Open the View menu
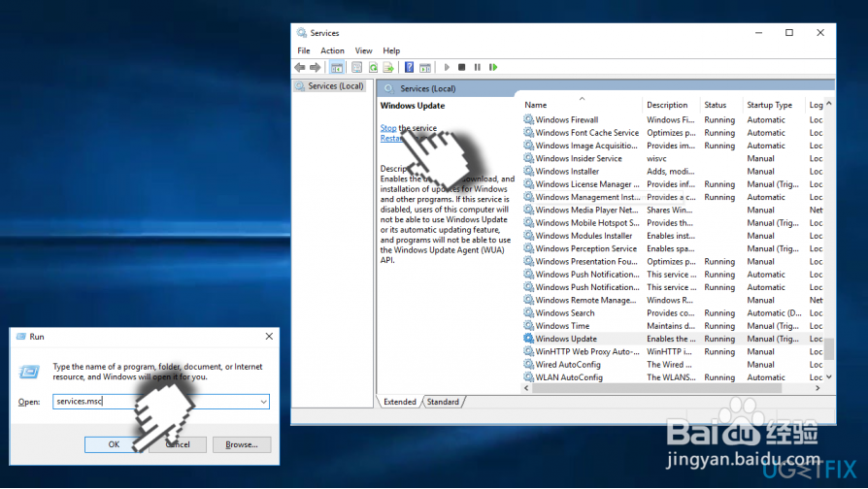868x489 pixels. pos(363,50)
